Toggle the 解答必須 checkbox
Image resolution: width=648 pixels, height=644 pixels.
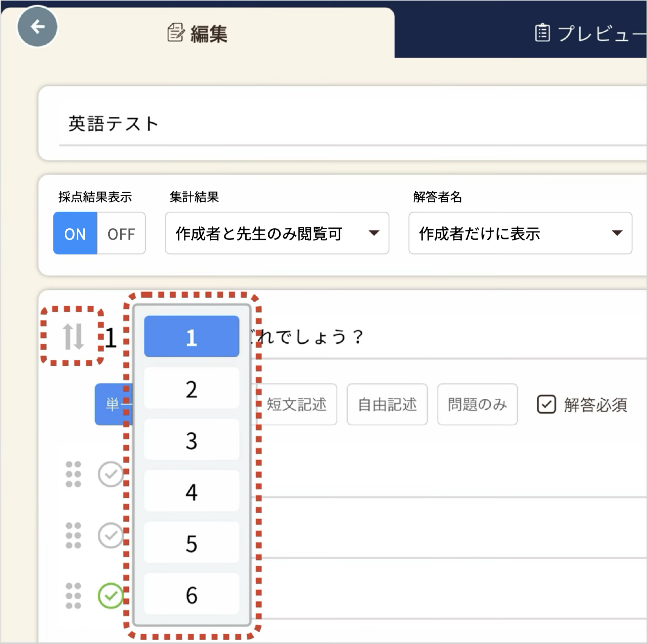point(546,405)
